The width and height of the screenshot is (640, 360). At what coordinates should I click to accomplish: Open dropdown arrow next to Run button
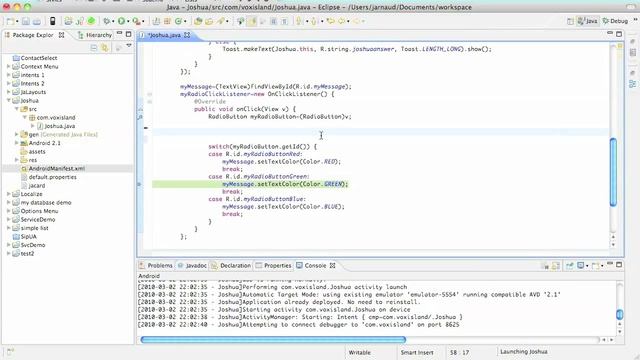click(x=128, y=22)
